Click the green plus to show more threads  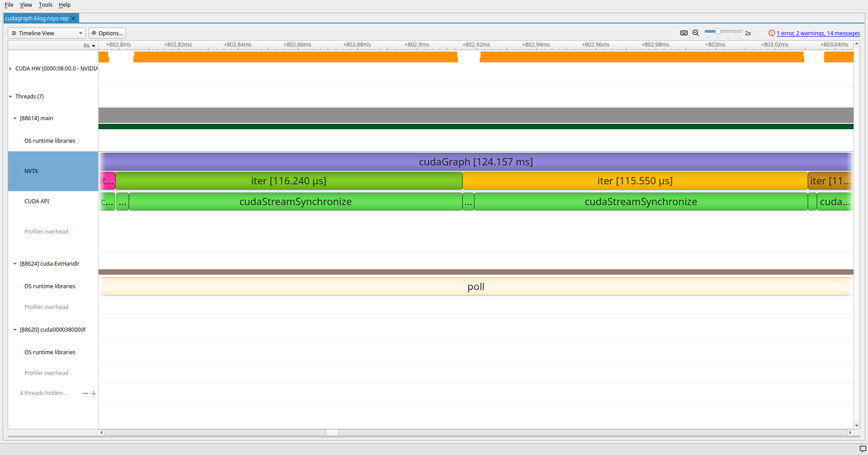coord(94,394)
